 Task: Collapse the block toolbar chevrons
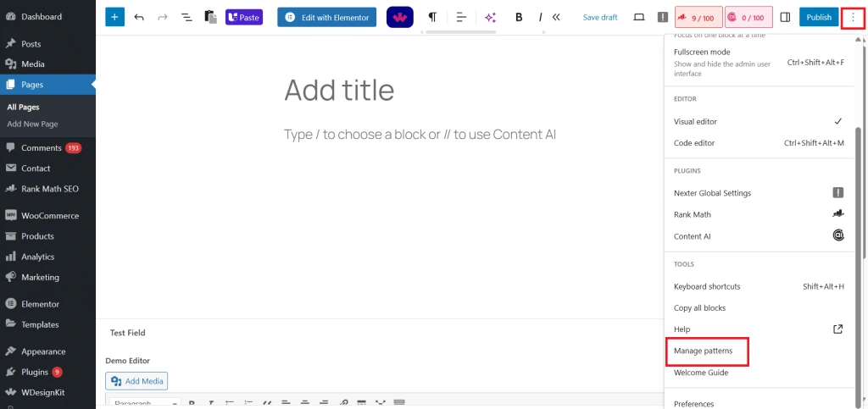point(556,17)
